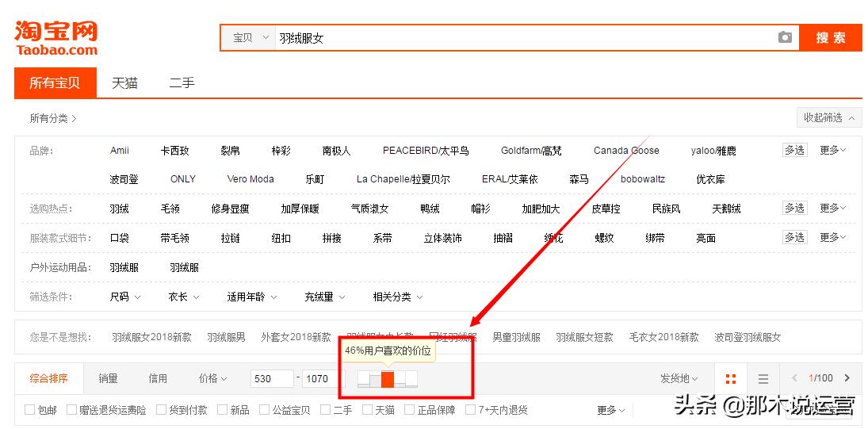The height and width of the screenshot is (429, 868).
Task: Select the 天鹅绒 hot filter
Action: click(x=726, y=209)
